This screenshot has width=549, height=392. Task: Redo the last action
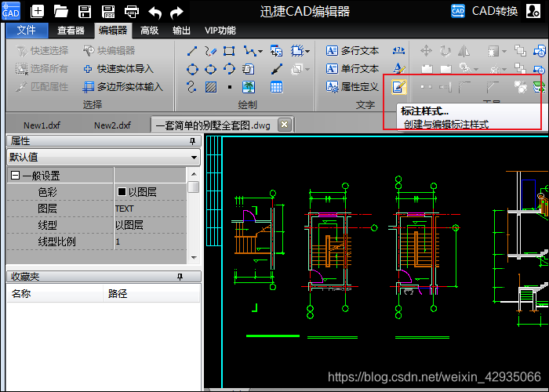(x=176, y=13)
